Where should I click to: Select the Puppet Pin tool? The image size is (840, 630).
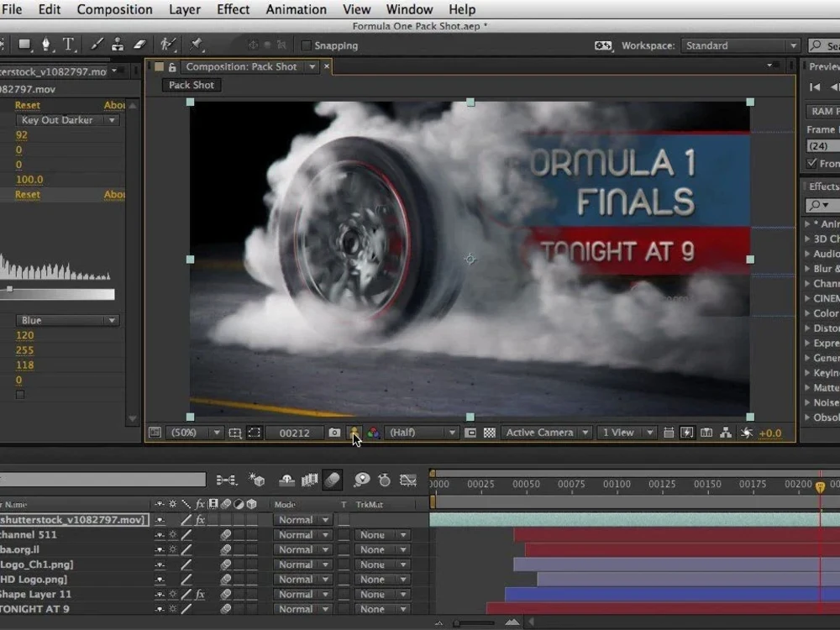tap(196, 45)
